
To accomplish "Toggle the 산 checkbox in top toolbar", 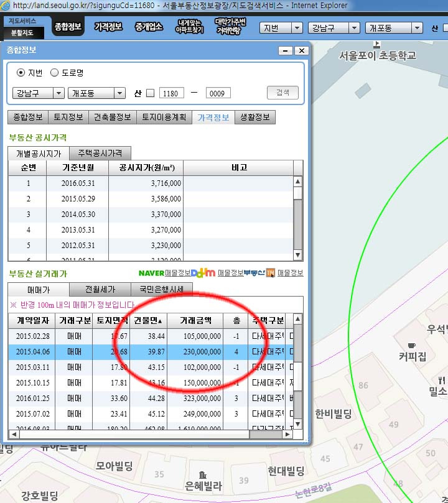I will coord(446,28).
